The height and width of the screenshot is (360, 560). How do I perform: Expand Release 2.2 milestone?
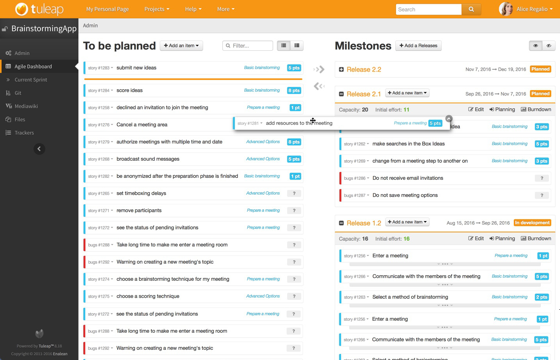click(341, 69)
